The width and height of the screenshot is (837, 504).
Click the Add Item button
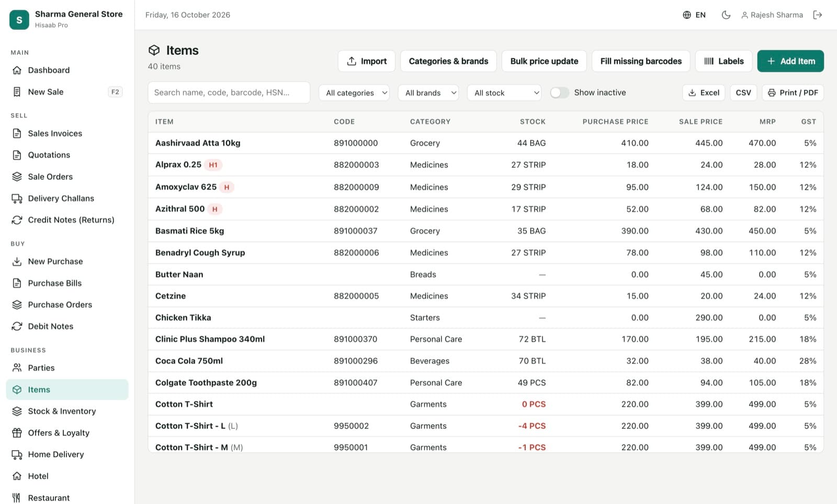790,61
